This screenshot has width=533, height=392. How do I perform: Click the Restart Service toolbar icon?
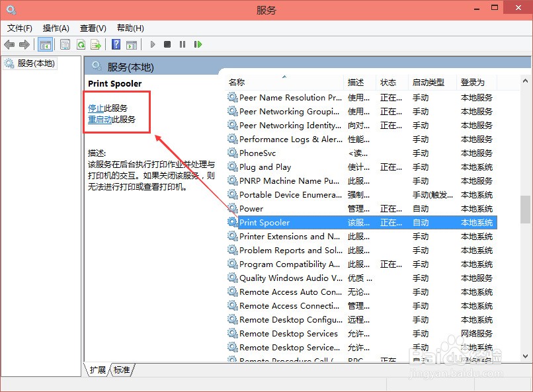198,44
